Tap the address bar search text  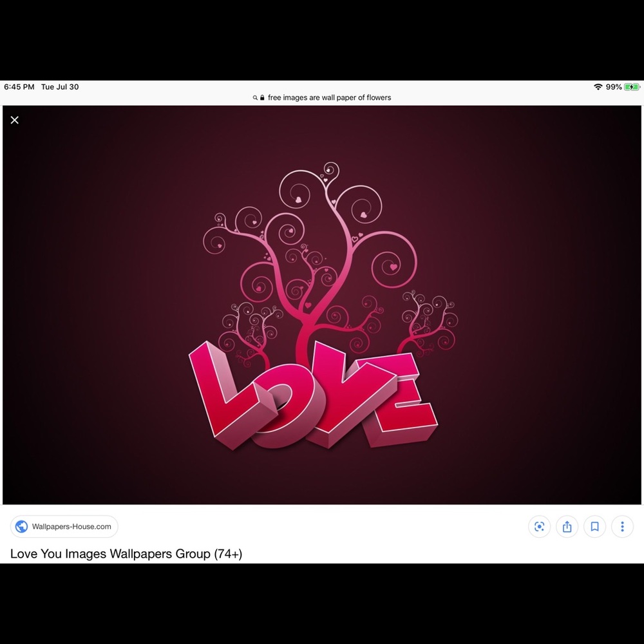pyautogui.click(x=329, y=98)
